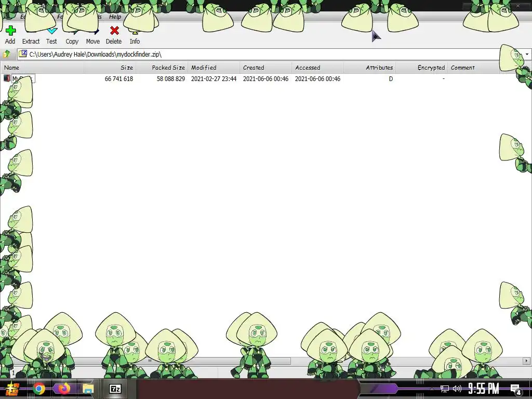The image size is (532, 399).
Task: Sort by the Size column
Action: [110, 68]
